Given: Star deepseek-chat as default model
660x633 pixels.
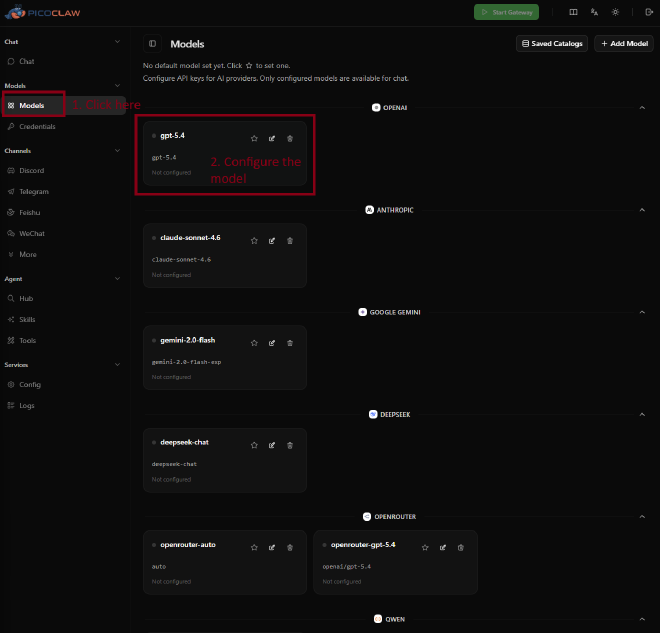Looking at the screenshot, I should click(254, 445).
